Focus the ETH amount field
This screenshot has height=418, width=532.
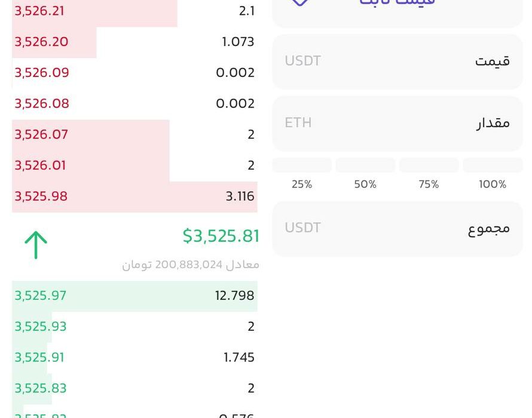tap(398, 124)
